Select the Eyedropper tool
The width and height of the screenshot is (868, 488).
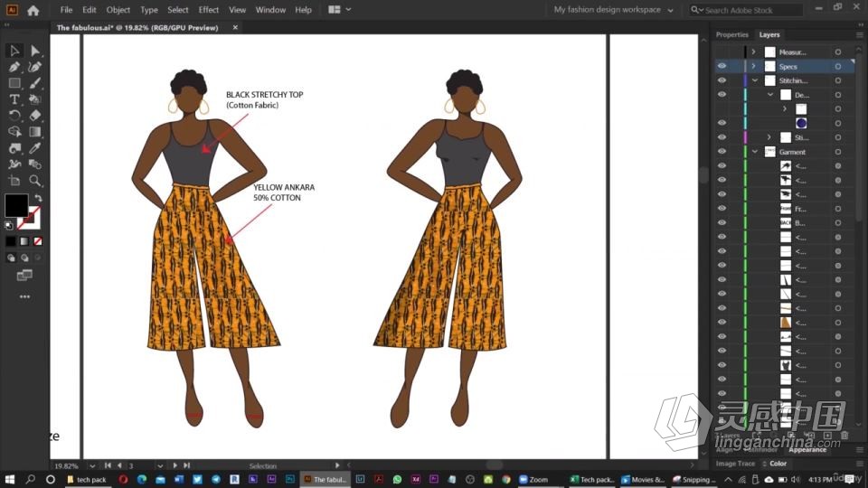coord(35,148)
